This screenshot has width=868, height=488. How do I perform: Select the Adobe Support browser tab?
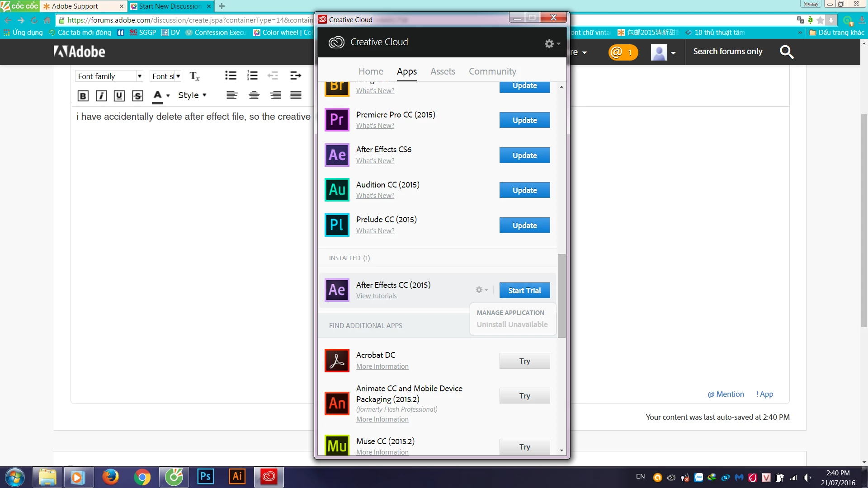pos(83,6)
